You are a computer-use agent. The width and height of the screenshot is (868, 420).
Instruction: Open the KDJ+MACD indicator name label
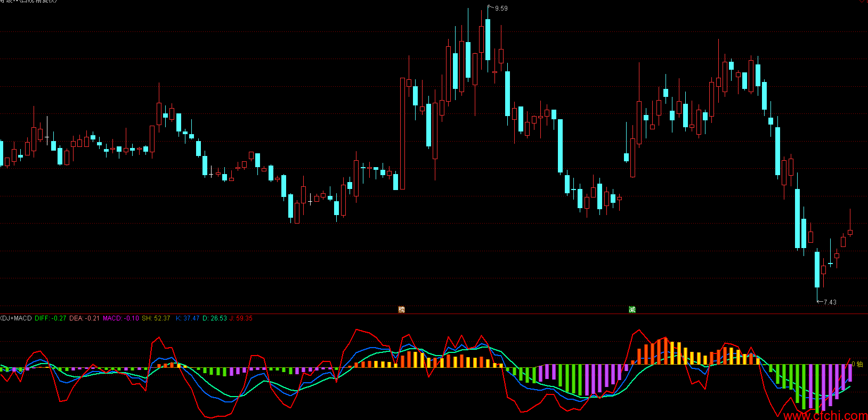coord(15,318)
